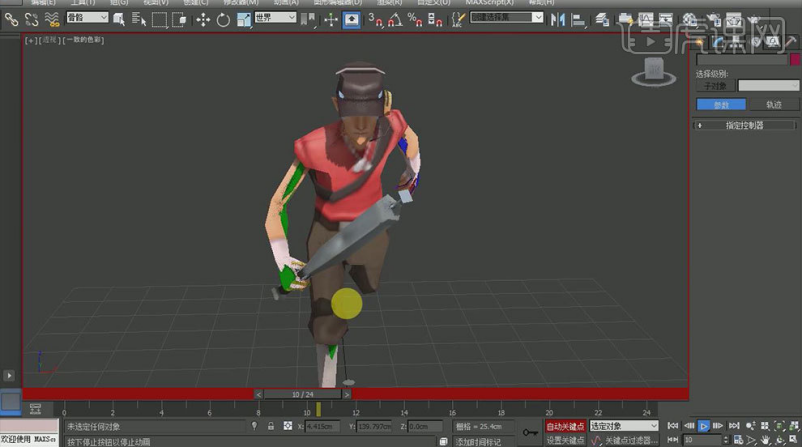803x448 pixels.
Task: Open the selection filter dropdown (骨骼)
Action: click(87, 18)
